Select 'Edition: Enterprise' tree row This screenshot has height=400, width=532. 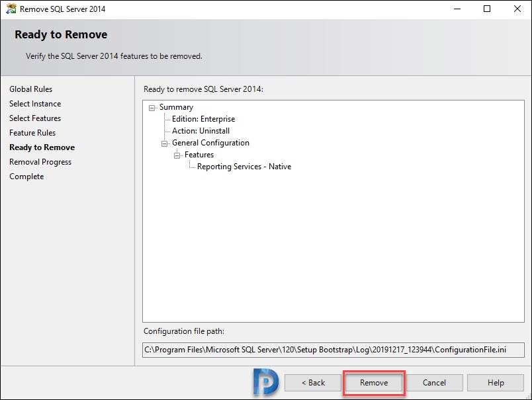coord(203,119)
